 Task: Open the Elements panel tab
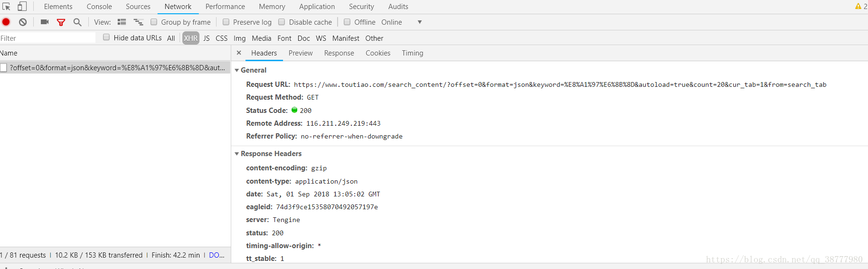click(x=58, y=7)
